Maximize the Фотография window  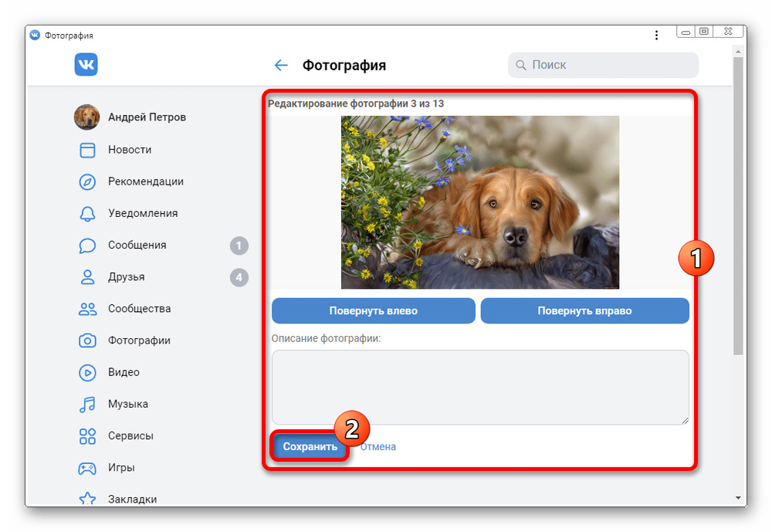pyautogui.click(x=704, y=32)
